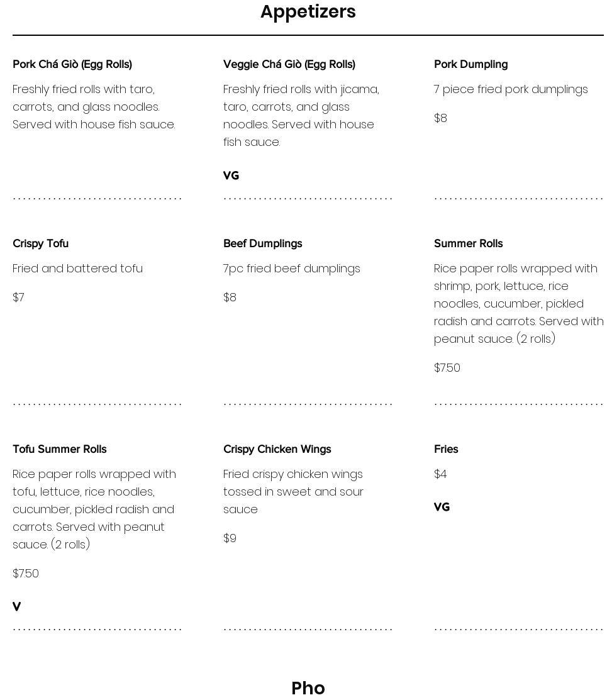
Task: Click the "Fried and battered tofu" description
Action: pos(77,269)
